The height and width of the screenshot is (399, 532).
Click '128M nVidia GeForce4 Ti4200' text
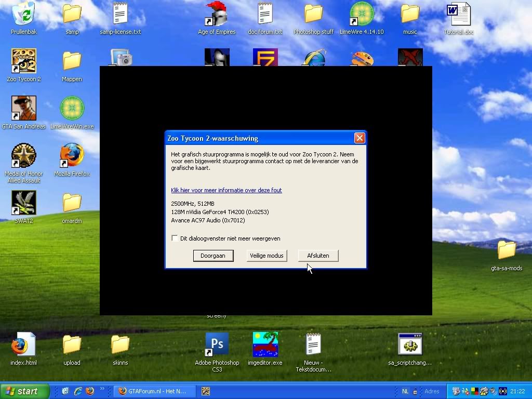tap(220, 212)
